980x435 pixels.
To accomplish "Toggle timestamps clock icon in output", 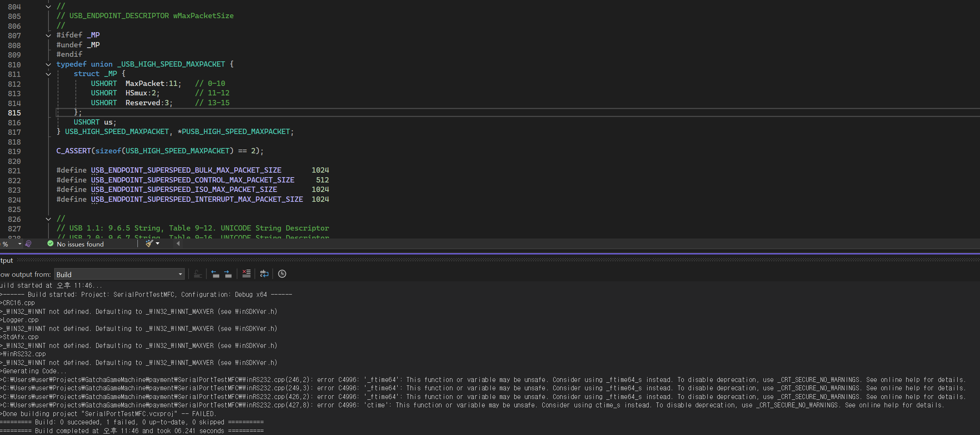I will (x=282, y=274).
